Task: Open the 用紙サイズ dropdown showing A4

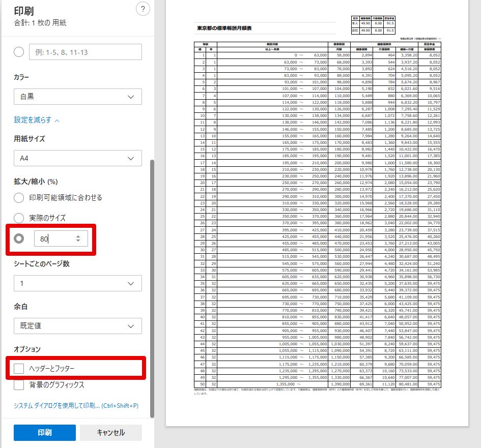Action: click(77, 158)
